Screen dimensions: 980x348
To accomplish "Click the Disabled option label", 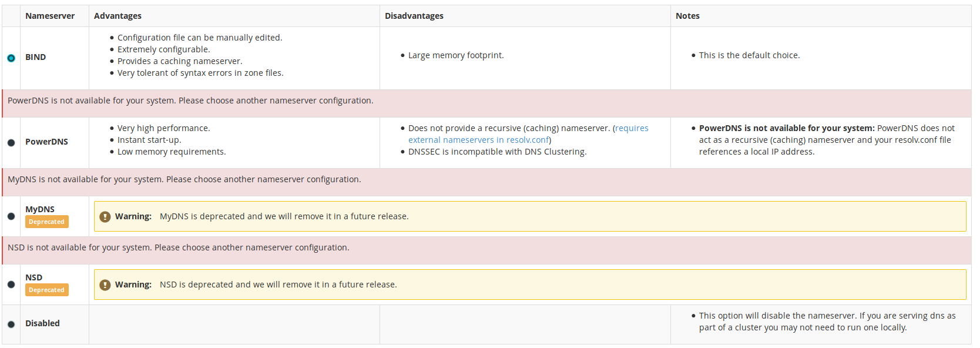I will (x=42, y=323).
